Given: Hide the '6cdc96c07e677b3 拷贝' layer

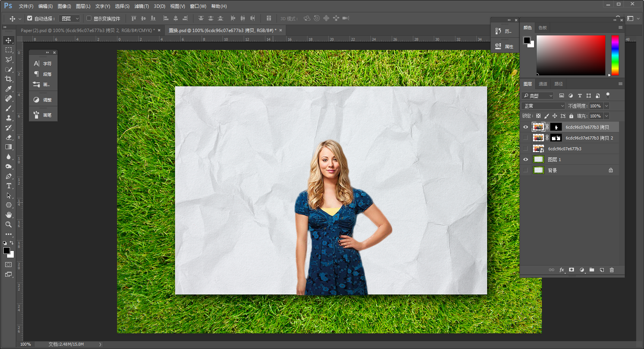Looking at the screenshot, I should (x=525, y=127).
